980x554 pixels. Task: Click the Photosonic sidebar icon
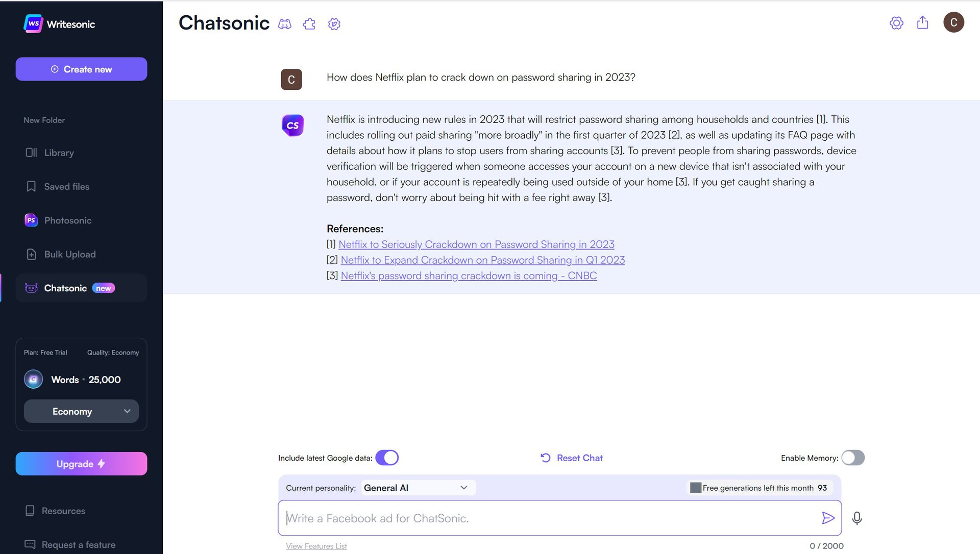coord(31,220)
